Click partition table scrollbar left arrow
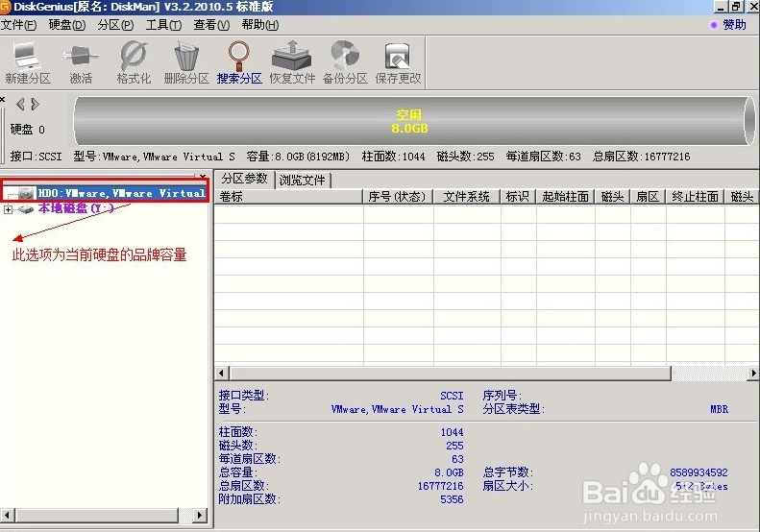 (222, 374)
